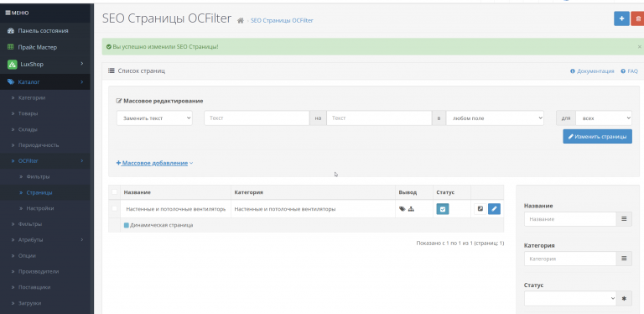Image resolution: width=644 pixels, height=314 pixels.
Task: Click the hamburger МЕНЮ icon
Action: [8, 13]
